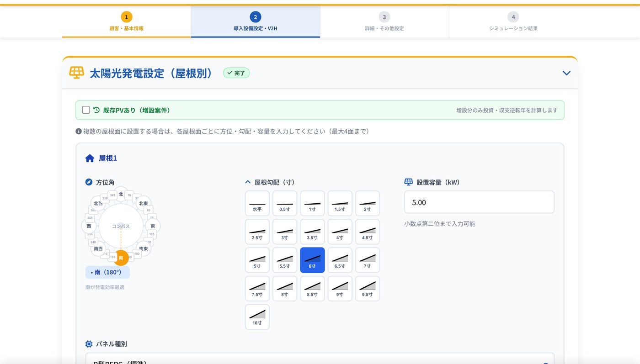The width and height of the screenshot is (640, 364).
Task: Click the orange 南 compass button
Action: point(121,258)
